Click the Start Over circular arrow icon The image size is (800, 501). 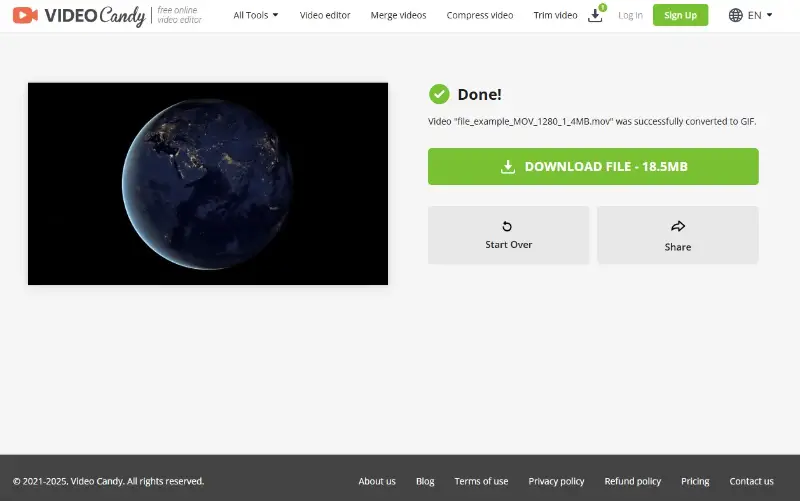(x=508, y=226)
